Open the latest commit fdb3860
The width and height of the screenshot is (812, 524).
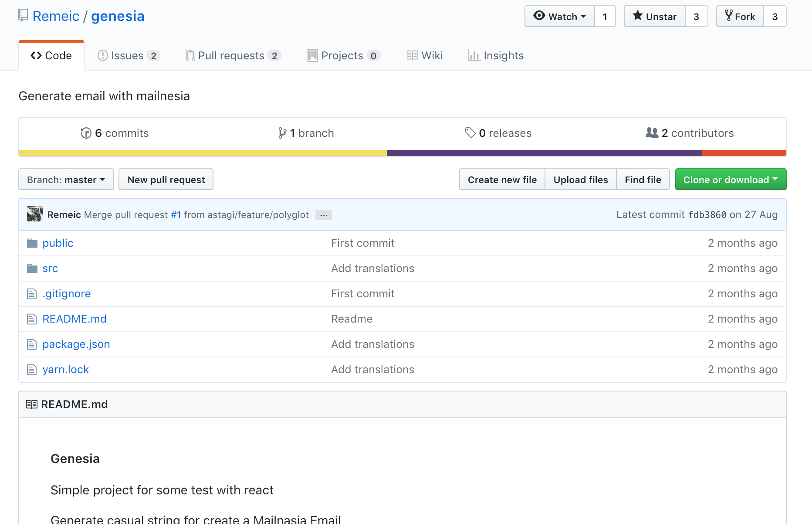[707, 215]
